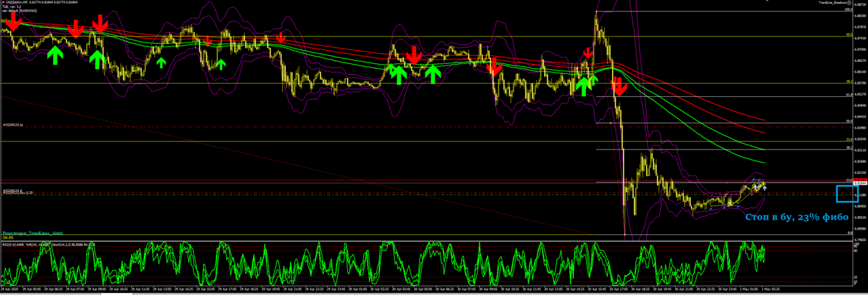The image size is (868, 295).
Task: Select the TrendLine_Breakout expert label
Action: (832, 3)
